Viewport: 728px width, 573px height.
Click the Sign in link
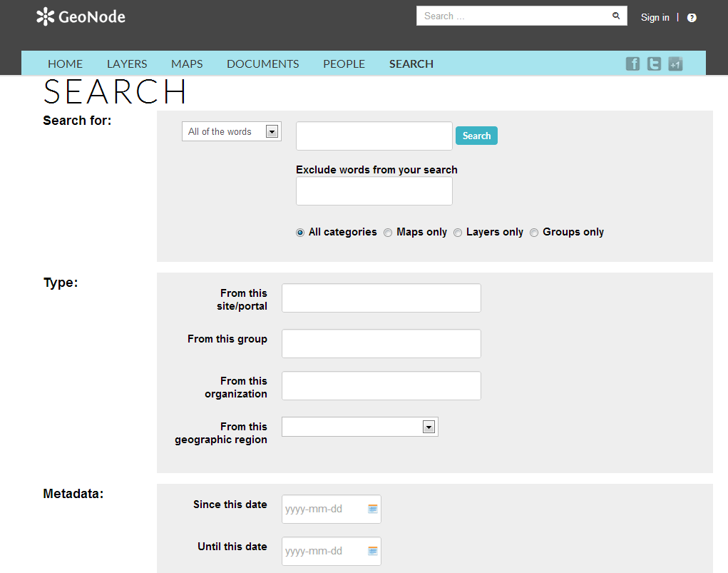(655, 18)
